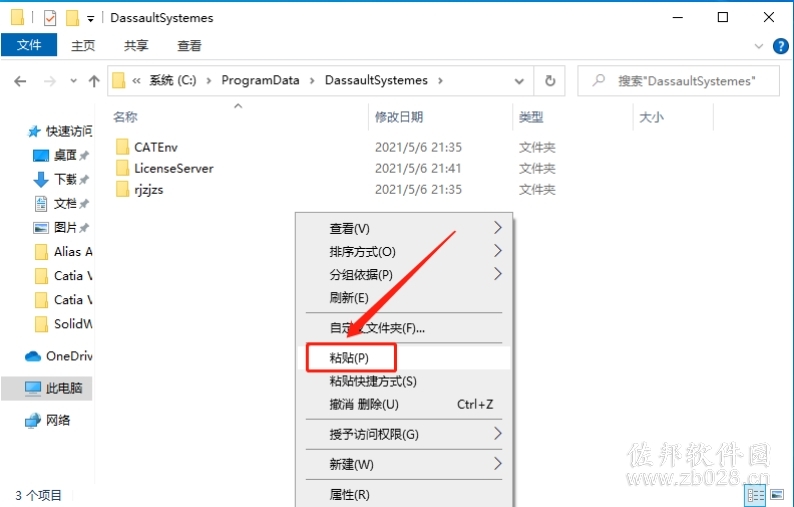This screenshot has width=794, height=507.
Task: Expand the ribbon with chevron
Action: pos(759,46)
